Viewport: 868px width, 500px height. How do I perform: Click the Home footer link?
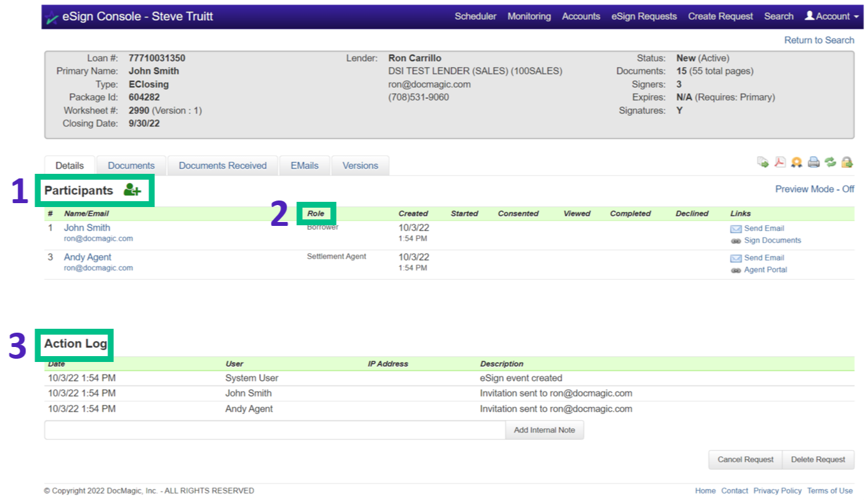(705, 491)
